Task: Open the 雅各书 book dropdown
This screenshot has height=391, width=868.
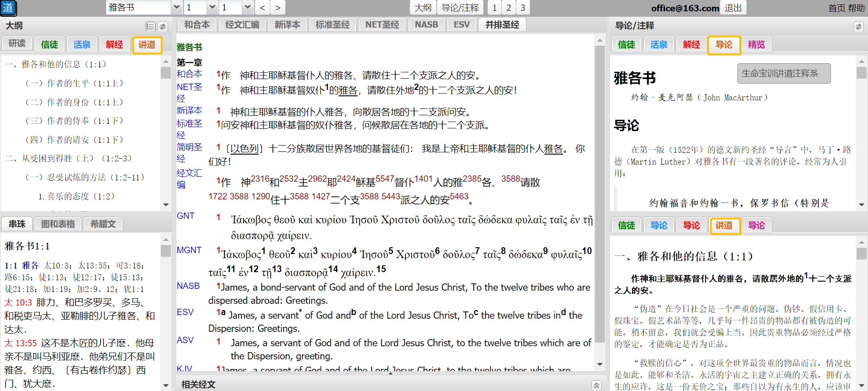Action: [x=177, y=8]
